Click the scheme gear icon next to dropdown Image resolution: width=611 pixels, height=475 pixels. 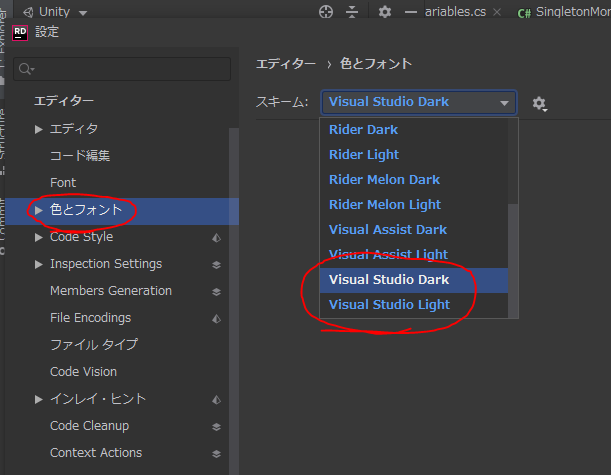pyautogui.click(x=539, y=103)
